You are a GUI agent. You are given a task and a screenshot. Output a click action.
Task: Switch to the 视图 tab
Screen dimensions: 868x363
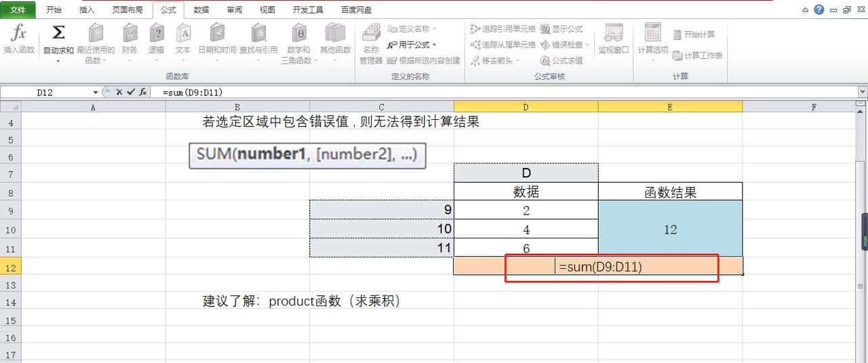tap(267, 10)
